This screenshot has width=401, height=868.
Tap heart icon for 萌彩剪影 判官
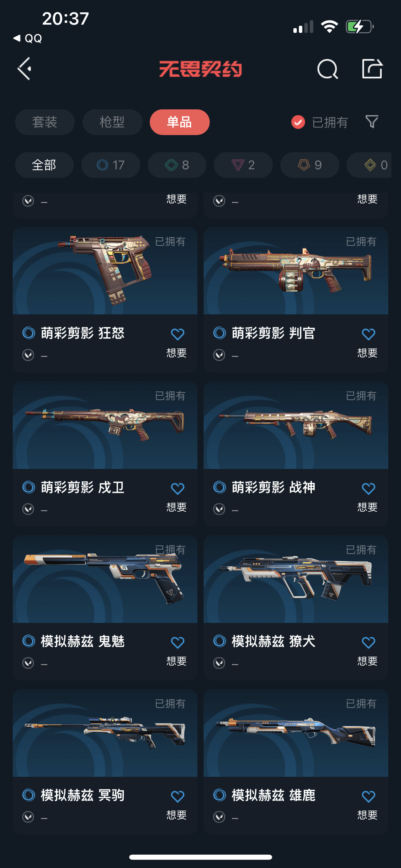pyautogui.click(x=368, y=334)
